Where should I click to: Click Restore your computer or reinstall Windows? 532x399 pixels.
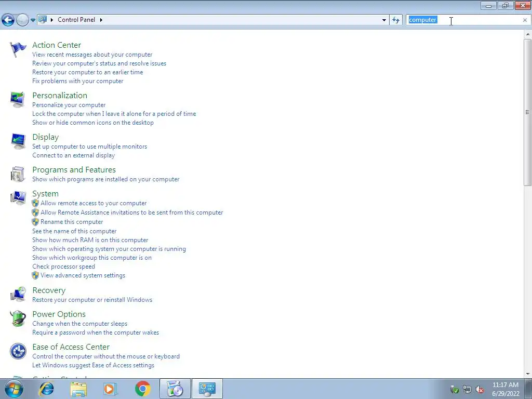pos(92,300)
